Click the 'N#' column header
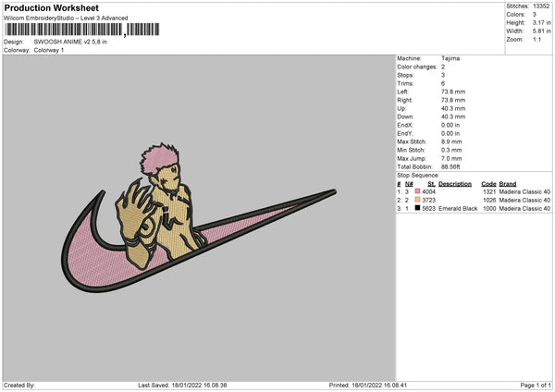 coord(409,184)
